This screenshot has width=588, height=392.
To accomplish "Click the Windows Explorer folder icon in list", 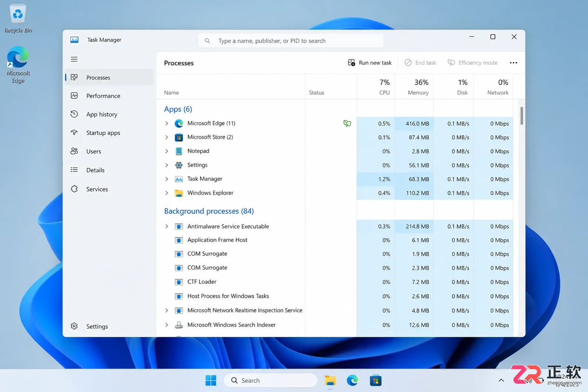I will [x=179, y=193].
